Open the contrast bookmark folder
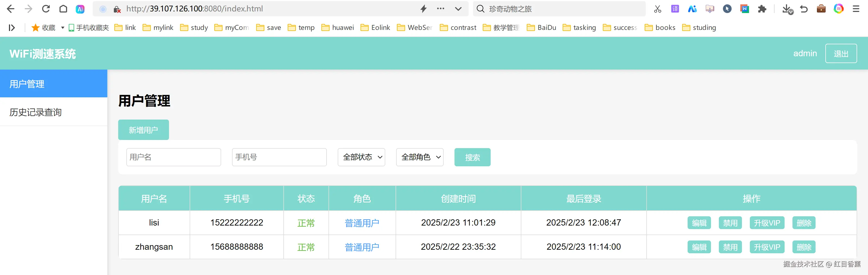Screen dimensions: 868x275 tap(458, 28)
